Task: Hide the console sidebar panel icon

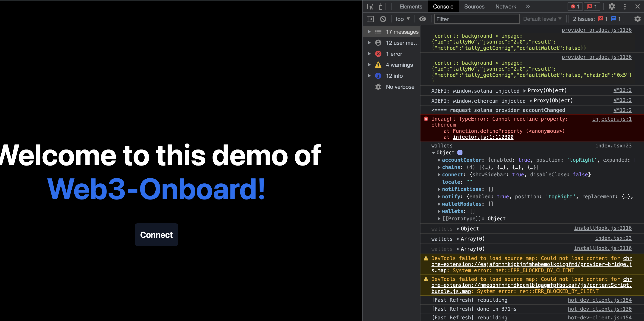Action: (x=370, y=19)
